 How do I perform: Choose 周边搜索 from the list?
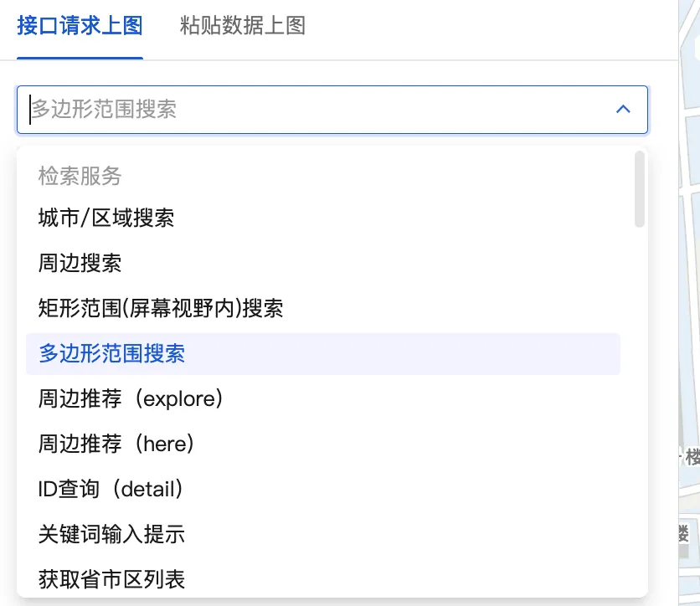[x=322, y=264]
